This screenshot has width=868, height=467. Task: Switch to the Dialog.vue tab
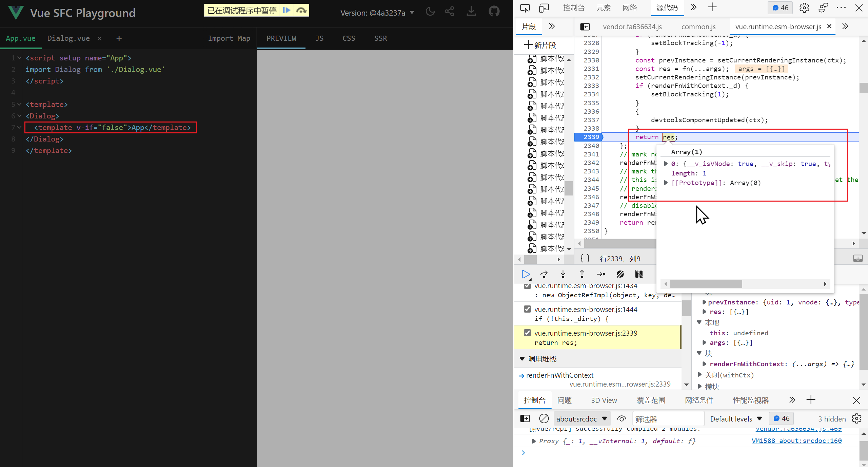point(69,38)
